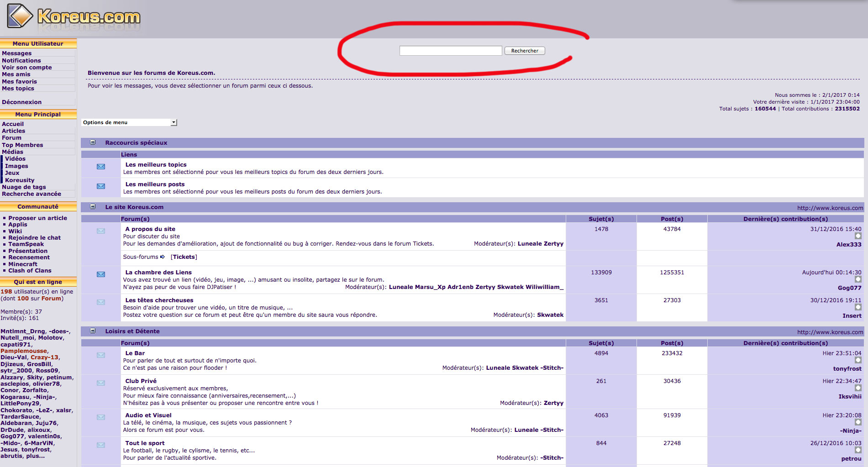Select Recherche avancée from main menu
868x467 pixels.
tap(32, 194)
